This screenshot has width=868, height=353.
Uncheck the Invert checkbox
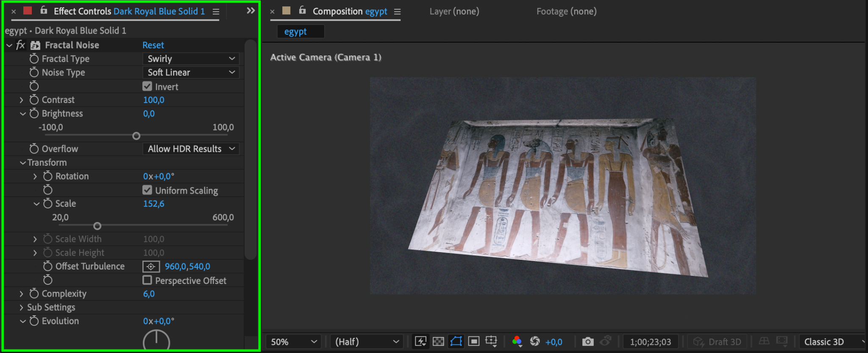[147, 86]
